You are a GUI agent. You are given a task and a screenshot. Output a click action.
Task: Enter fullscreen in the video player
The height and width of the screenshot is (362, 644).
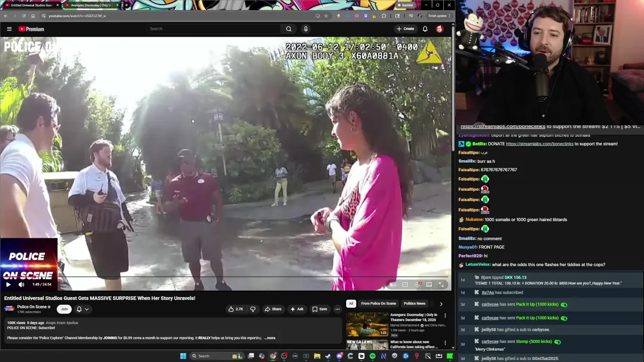pos(441,285)
